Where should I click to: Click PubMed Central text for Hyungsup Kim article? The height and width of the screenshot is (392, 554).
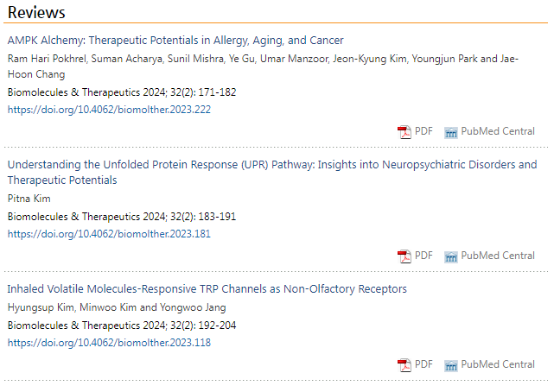pyautogui.click(x=498, y=364)
